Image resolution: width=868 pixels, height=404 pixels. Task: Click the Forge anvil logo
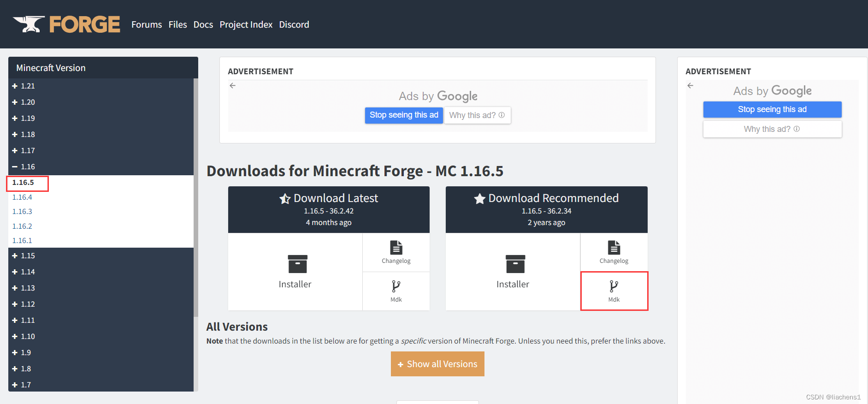click(x=66, y=24)
